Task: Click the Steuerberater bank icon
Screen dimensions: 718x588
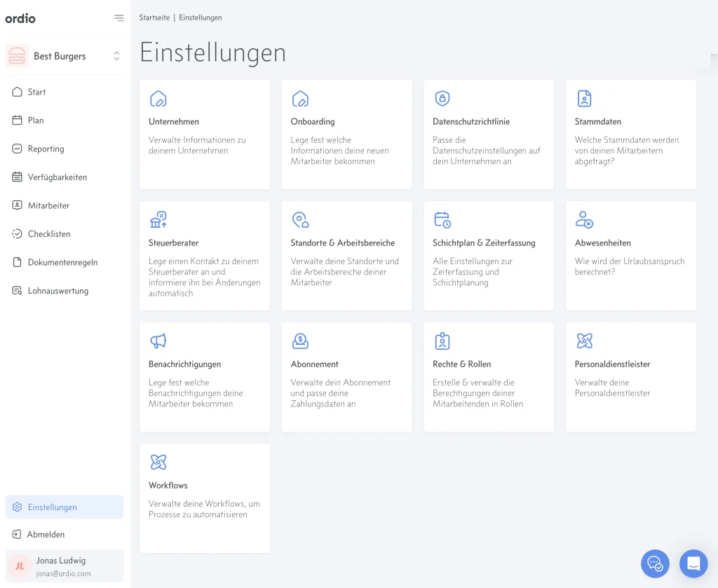Action: tap(158, 220)
